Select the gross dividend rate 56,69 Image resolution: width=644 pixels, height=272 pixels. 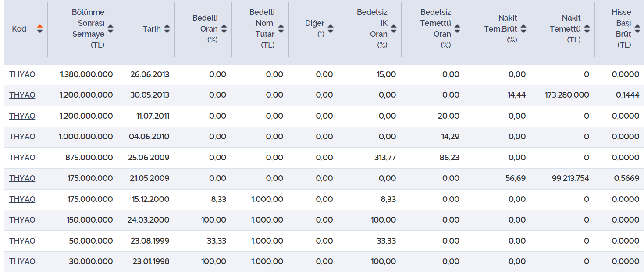[x=516, y=178]
